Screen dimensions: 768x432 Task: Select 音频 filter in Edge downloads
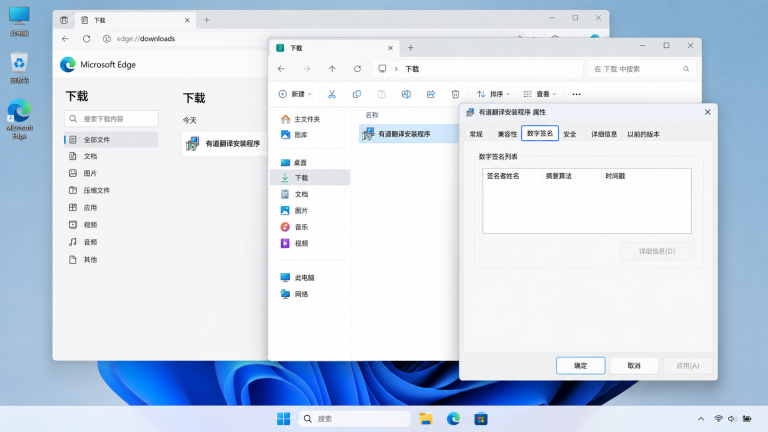point(111,242)
